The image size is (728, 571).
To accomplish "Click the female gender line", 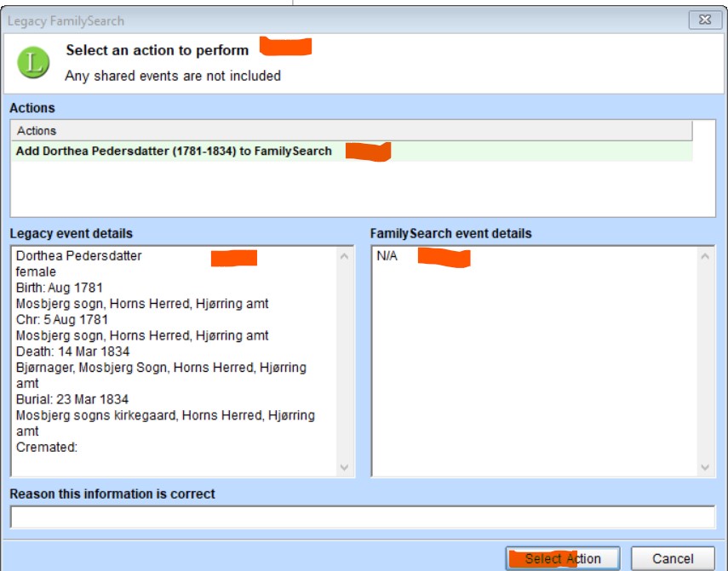I will coord(36,271).
